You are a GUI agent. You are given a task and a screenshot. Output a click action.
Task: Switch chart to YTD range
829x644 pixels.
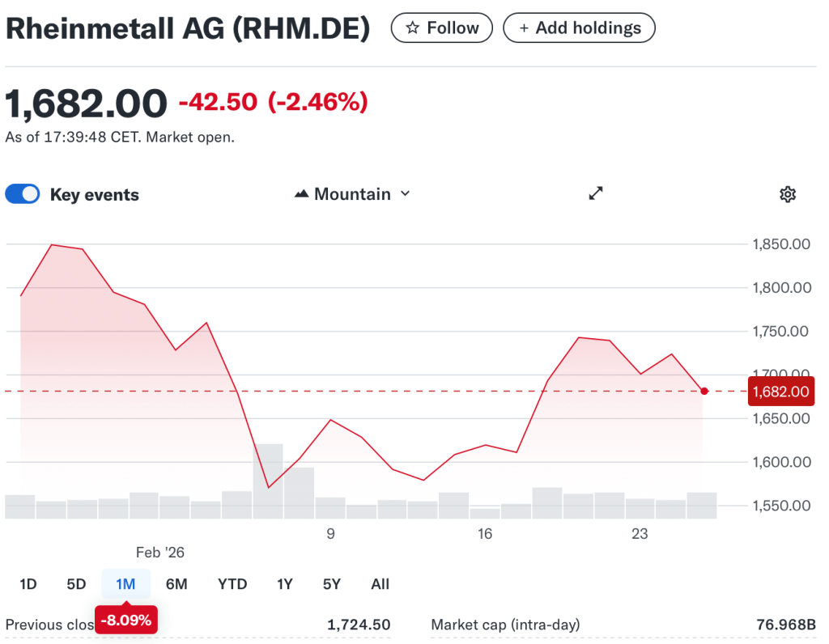pyautogui.click(x=232, y=584)
